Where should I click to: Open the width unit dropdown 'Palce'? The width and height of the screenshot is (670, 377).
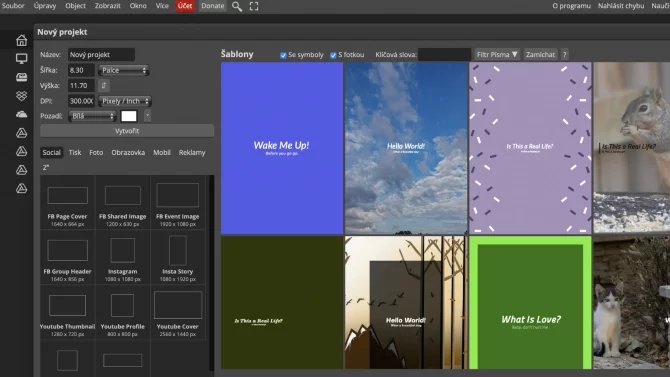pos(123,70)
